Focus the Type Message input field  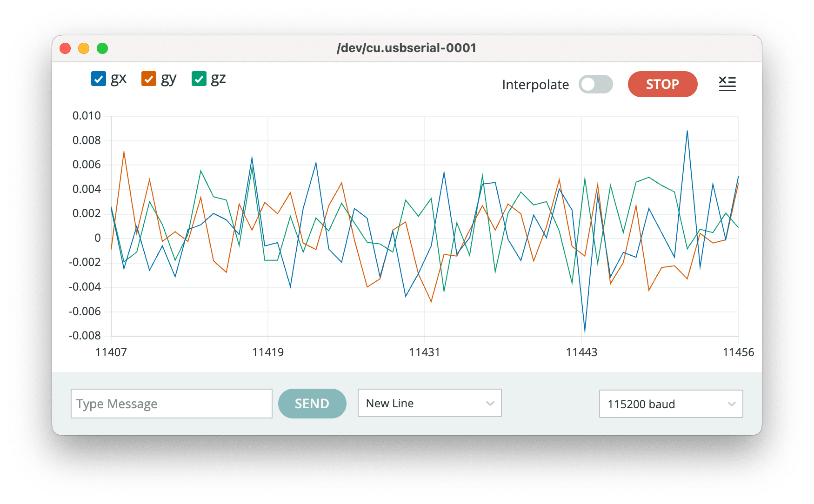pyautogui.click(x=171, y=404)
